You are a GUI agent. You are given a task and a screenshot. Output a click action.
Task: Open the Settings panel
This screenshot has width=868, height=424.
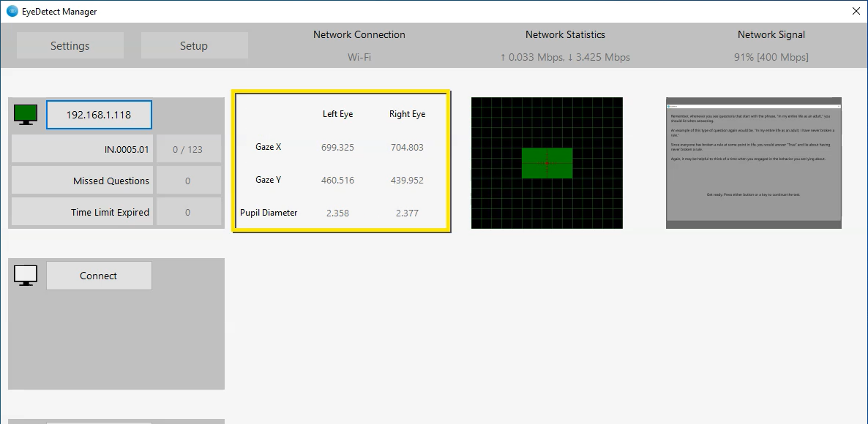pyautogui.click(x=70, y=45)
